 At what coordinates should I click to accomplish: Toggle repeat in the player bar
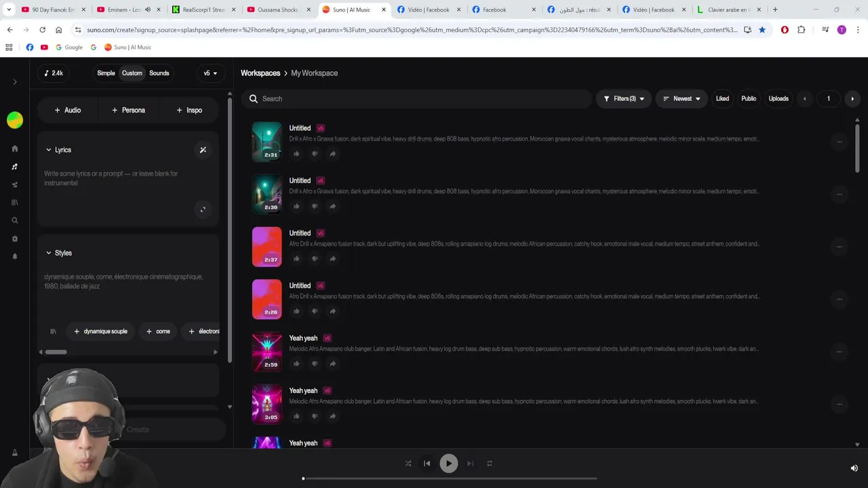[x=489, y=464]
